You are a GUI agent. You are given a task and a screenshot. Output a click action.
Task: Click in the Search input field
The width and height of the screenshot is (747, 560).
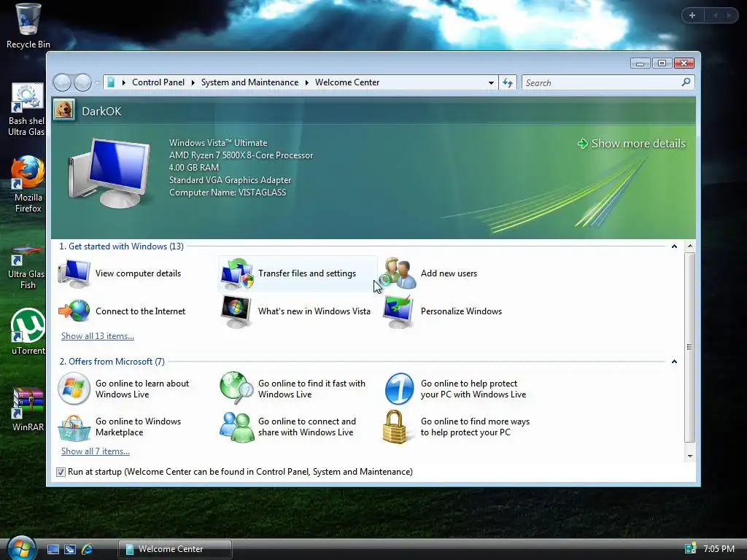pos(601,83)
